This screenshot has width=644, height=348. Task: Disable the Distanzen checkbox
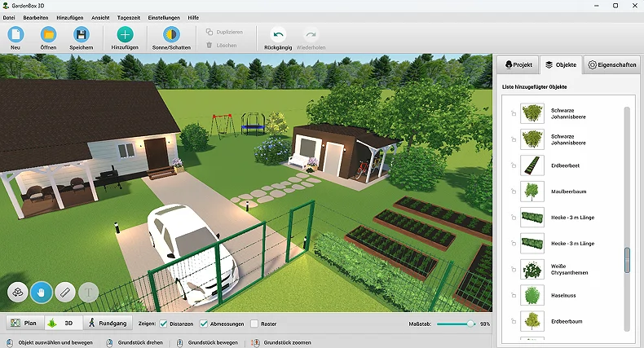(x=164, y=324)
